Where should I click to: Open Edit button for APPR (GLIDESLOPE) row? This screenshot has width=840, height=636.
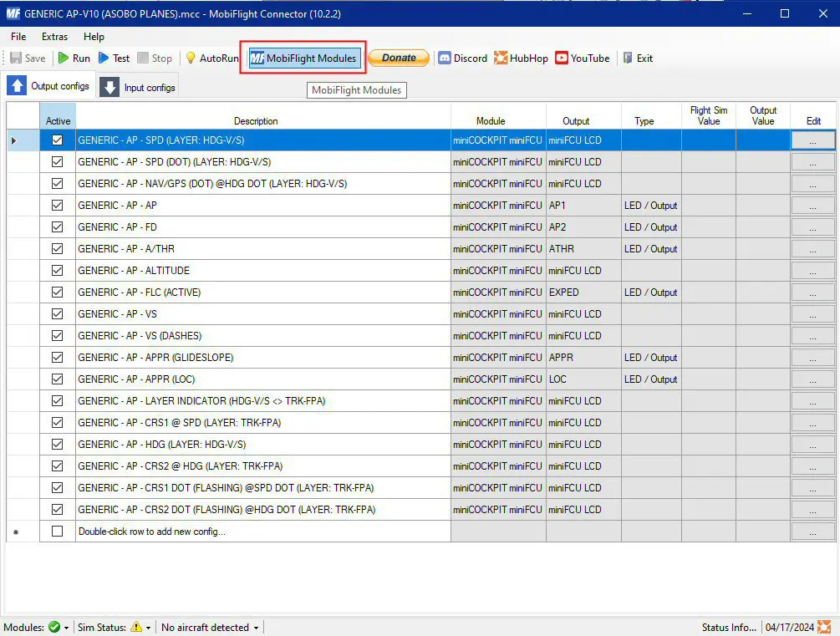point(812,358)
